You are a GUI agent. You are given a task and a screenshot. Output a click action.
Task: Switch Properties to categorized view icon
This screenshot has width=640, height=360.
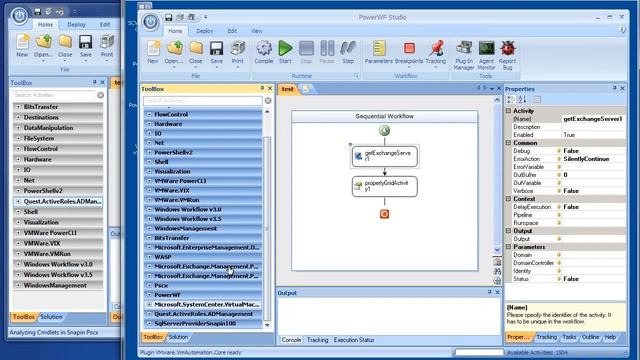(x=511, y=99)
